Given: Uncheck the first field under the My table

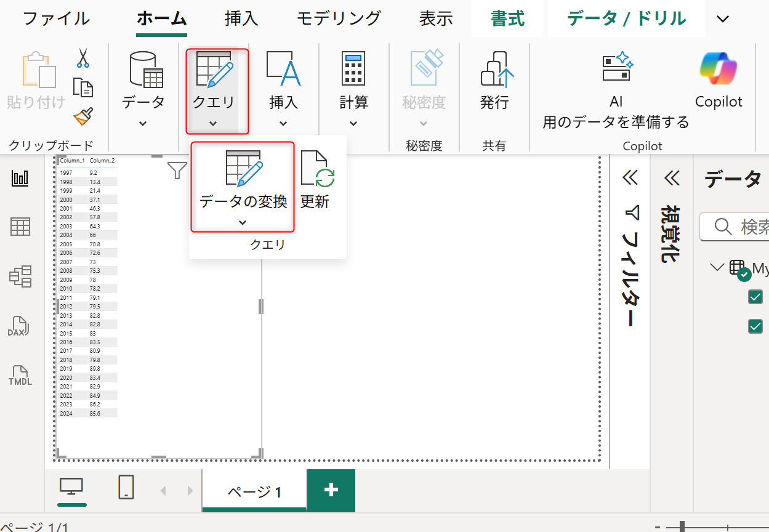Looking at the screenshot, I should tap(755, 296).
